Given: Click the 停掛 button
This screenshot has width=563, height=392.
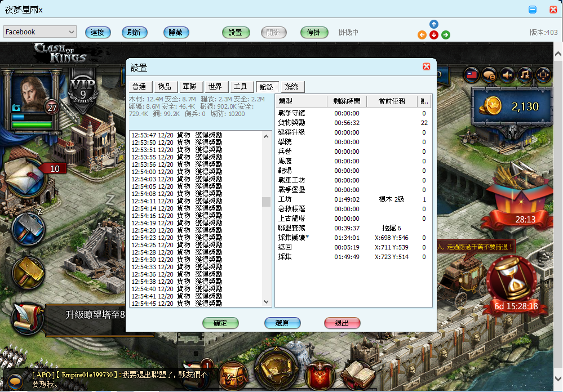Looking at the screenshot, I should point(314,32).
